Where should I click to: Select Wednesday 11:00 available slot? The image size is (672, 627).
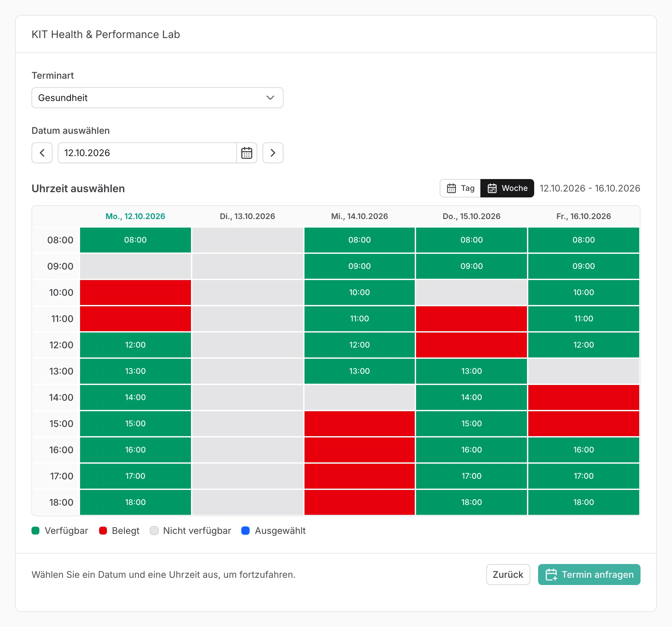(359, 318)
